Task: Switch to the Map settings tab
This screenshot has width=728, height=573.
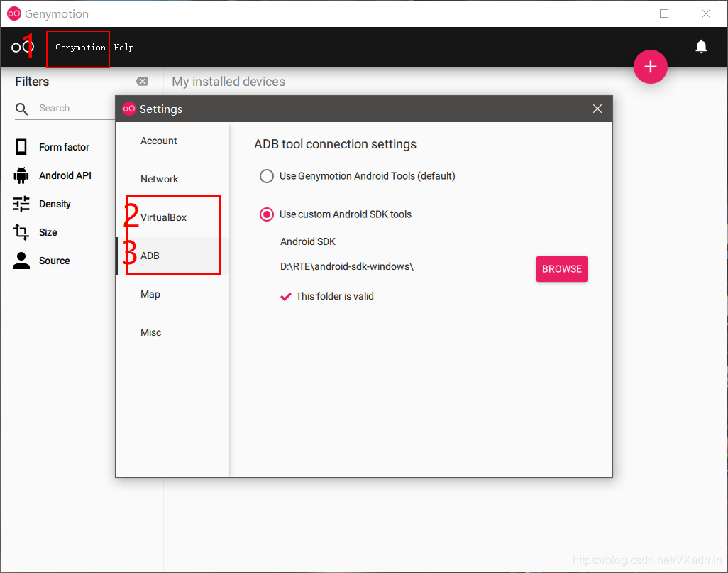Action: pos(172,294)
